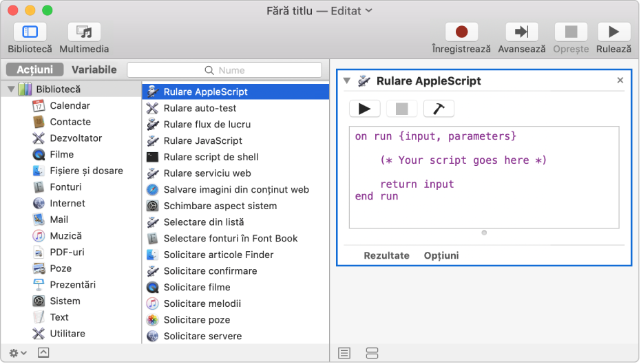The width and height of the screenshot is (641, 364).
Task: Collapse the Rulare AppleScript action triangle
Action: point(347,81)
